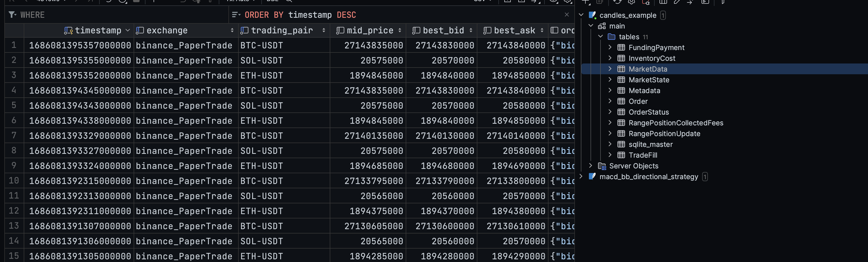
Task: Select the MarketState table in tree
Action: [649, 80]
